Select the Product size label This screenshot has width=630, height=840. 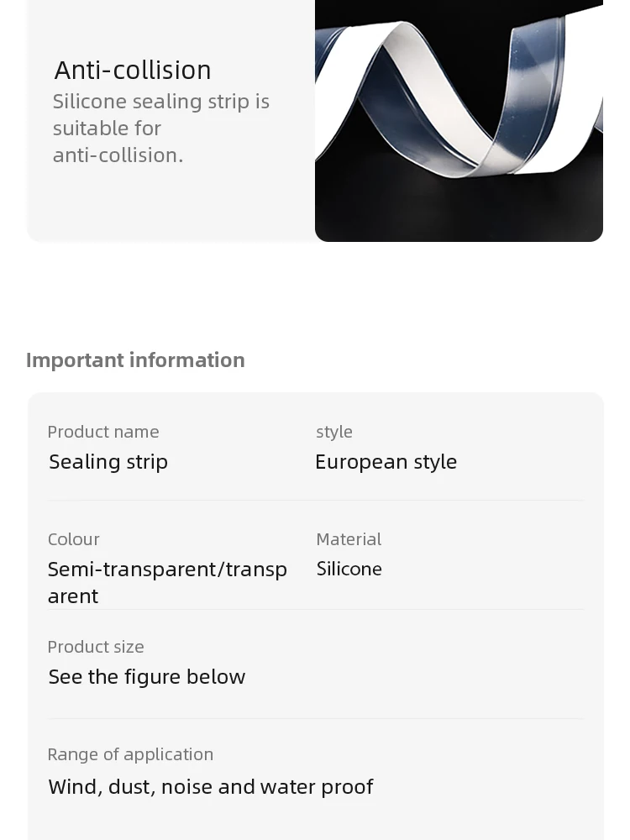(x=96, y=647)
